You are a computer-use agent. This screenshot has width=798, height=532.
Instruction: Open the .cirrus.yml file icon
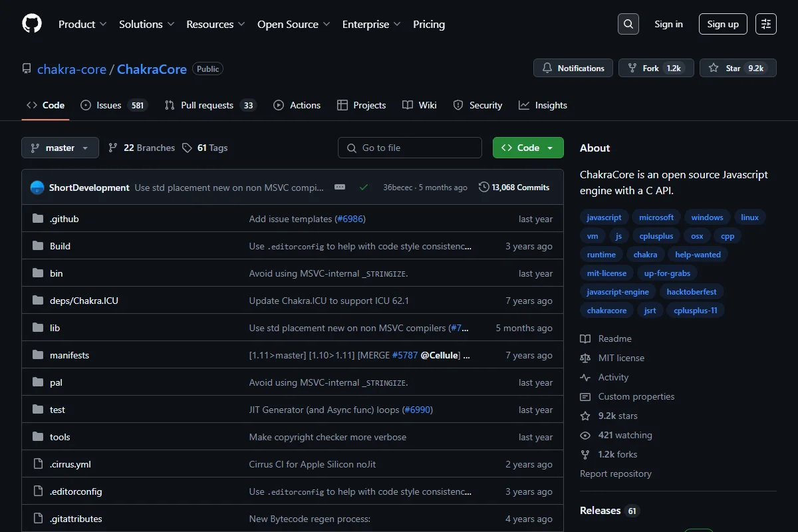pyautogui.click(x=38, y=464)
